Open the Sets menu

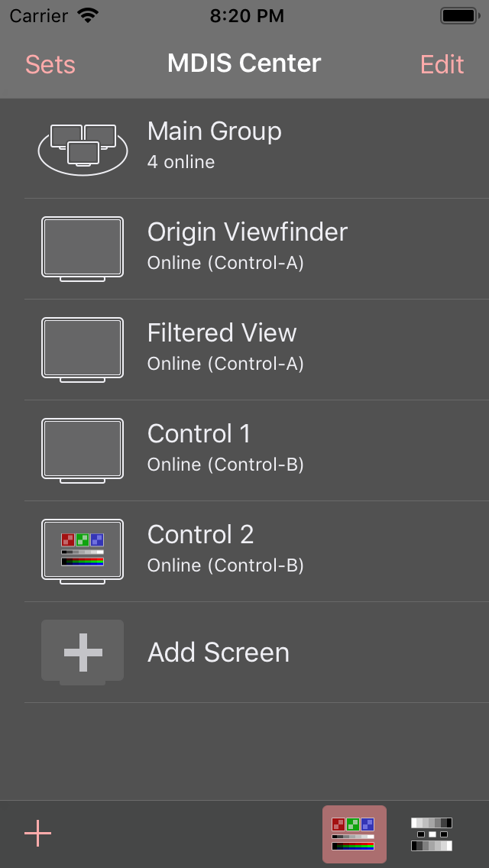[x=50, y=65]
